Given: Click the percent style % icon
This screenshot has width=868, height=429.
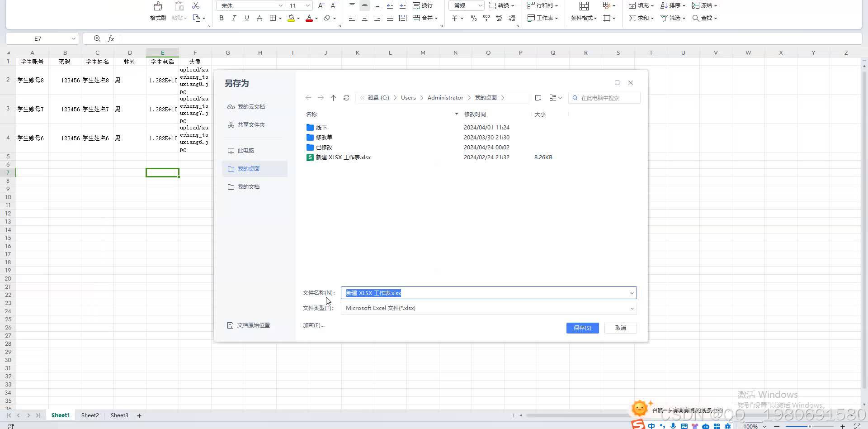Looking at the screenshot, I should click(473, 18).
